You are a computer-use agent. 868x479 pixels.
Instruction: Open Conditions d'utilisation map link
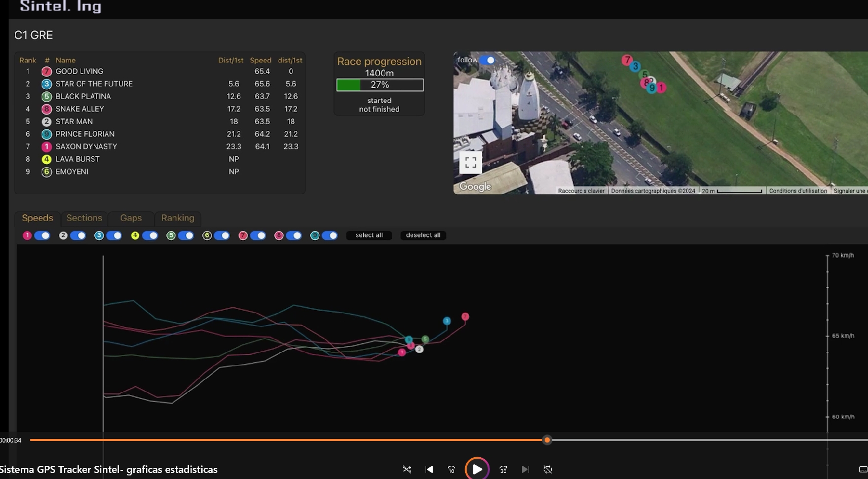pyautogui.click(x=798, y=191)
